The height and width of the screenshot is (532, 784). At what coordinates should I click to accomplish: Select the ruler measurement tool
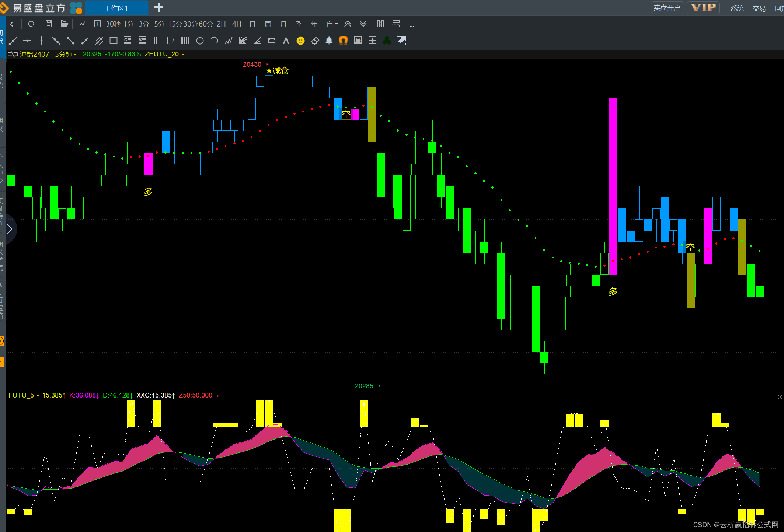[x=272, y=41]
